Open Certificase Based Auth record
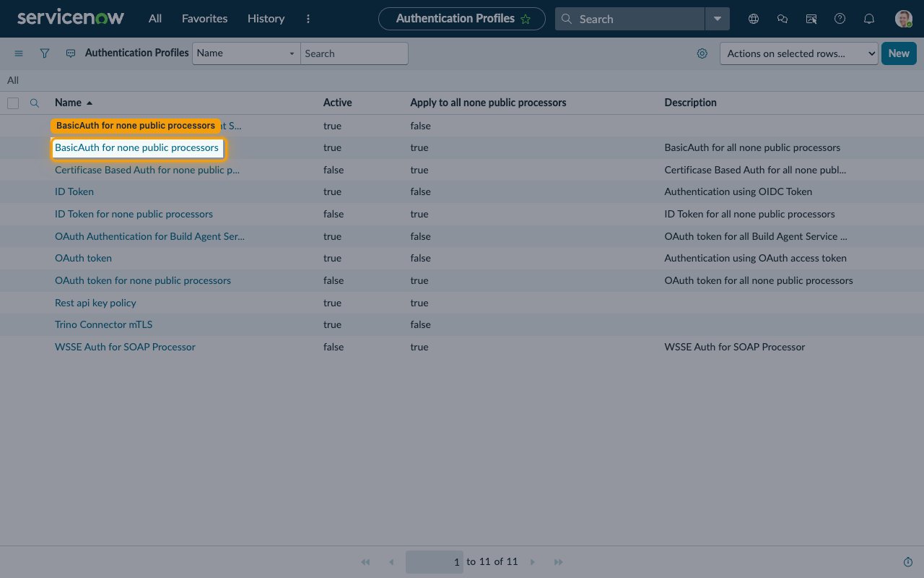The height and width of the screenshot is (578, 924). 147,170
